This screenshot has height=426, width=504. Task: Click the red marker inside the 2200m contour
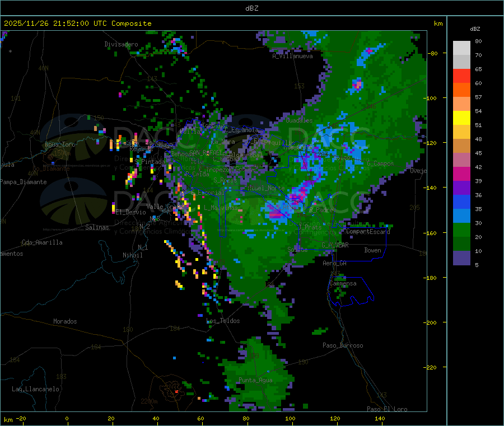click(x=176, y=391)
